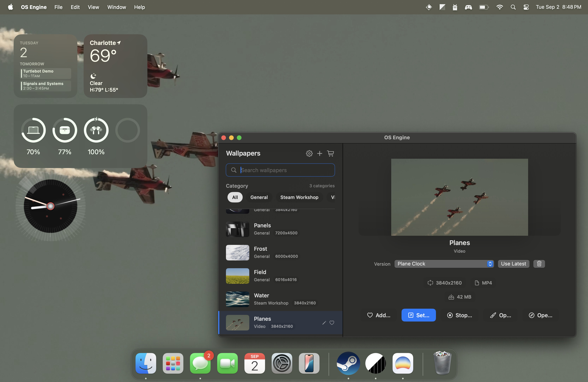Viewport: 588px width, 382px height.
Task: Click the search magnifier in search field
Action: click(x=234, y=170)
